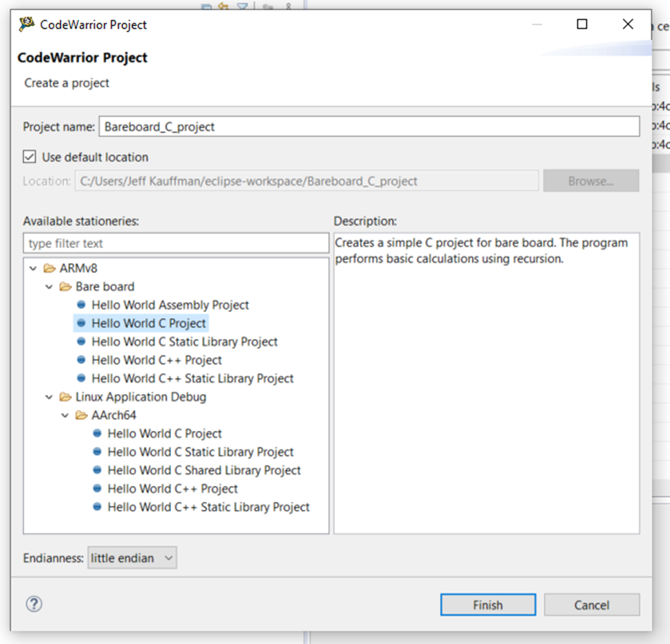
Task: Collapse the Bare board tree node
Action: tap(49, 287)
